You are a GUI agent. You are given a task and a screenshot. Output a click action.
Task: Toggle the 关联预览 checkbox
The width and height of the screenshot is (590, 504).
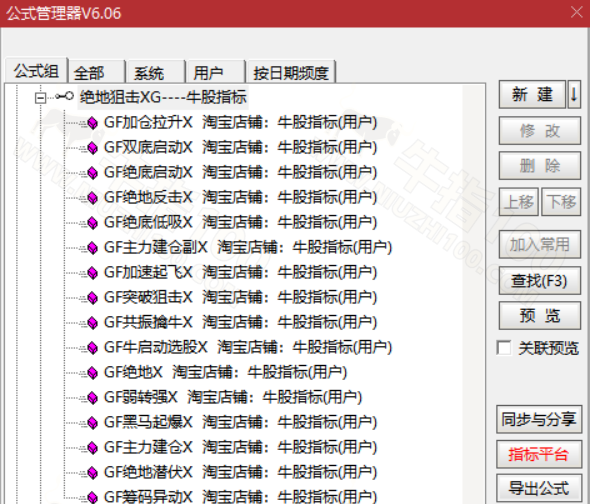coord(504,348)
